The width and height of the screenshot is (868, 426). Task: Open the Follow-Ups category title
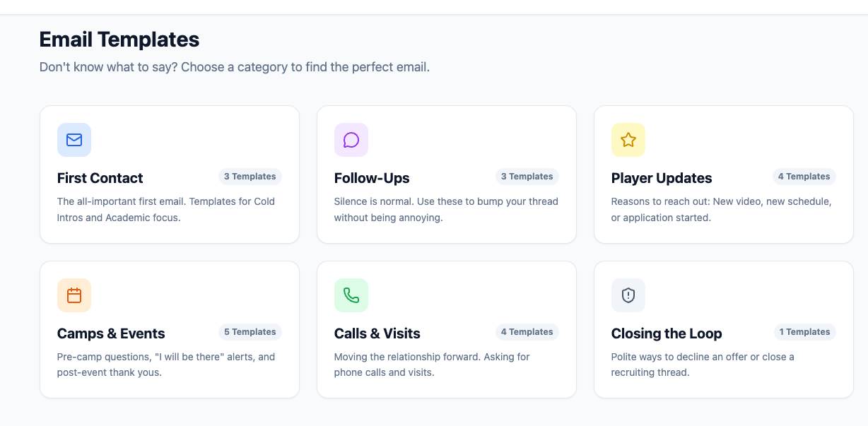click(372, 178)
